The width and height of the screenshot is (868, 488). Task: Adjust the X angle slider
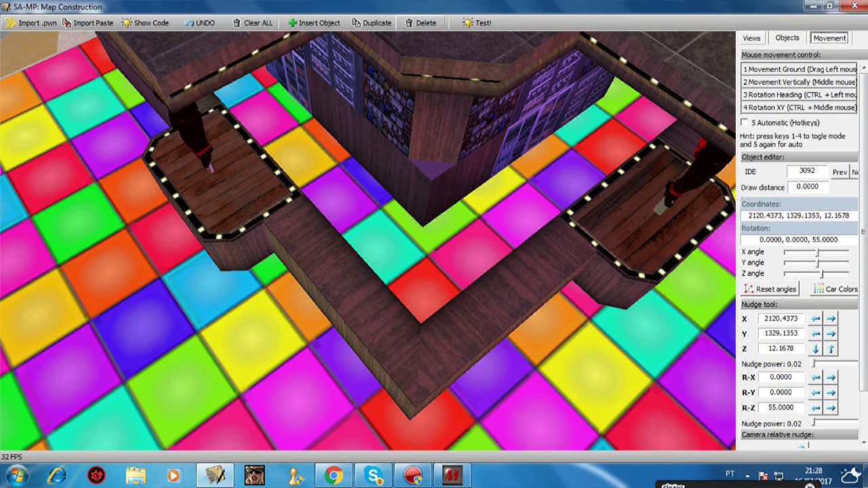(816, 252)
